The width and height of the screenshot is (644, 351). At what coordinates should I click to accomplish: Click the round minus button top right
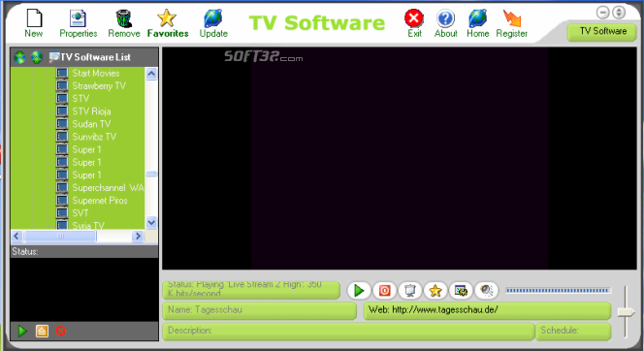[602, 13]
